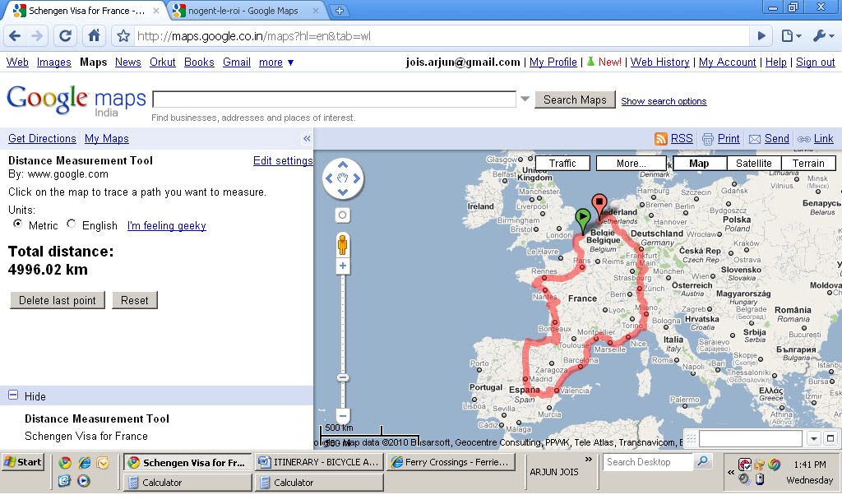Collapse the section with the Hide minus box
Screen dimensions: 842x504
pos(13,395)
